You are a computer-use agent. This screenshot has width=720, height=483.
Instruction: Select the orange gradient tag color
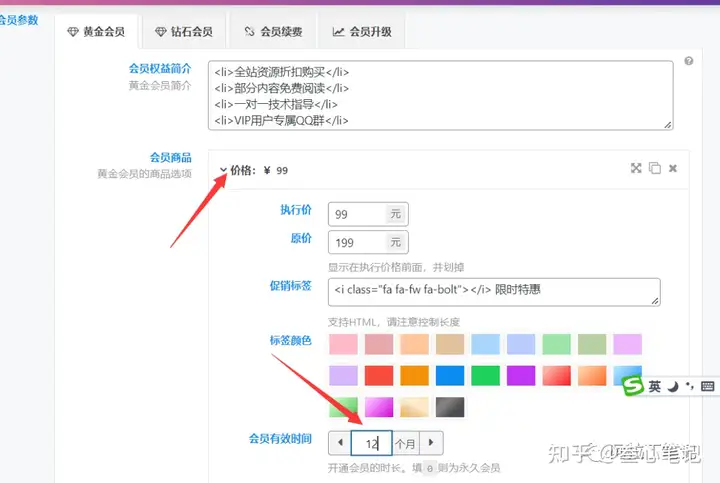pyautogui.click(x=592, y=376)
